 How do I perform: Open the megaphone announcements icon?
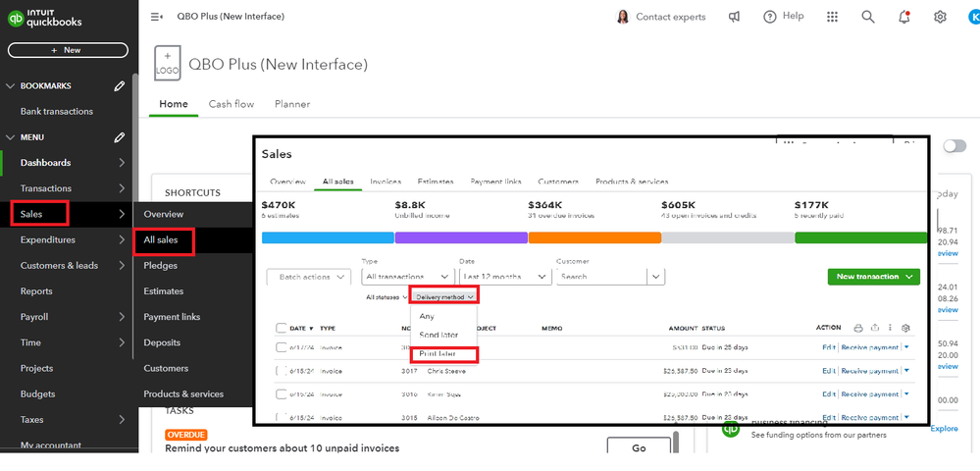[x=735, y=17]
